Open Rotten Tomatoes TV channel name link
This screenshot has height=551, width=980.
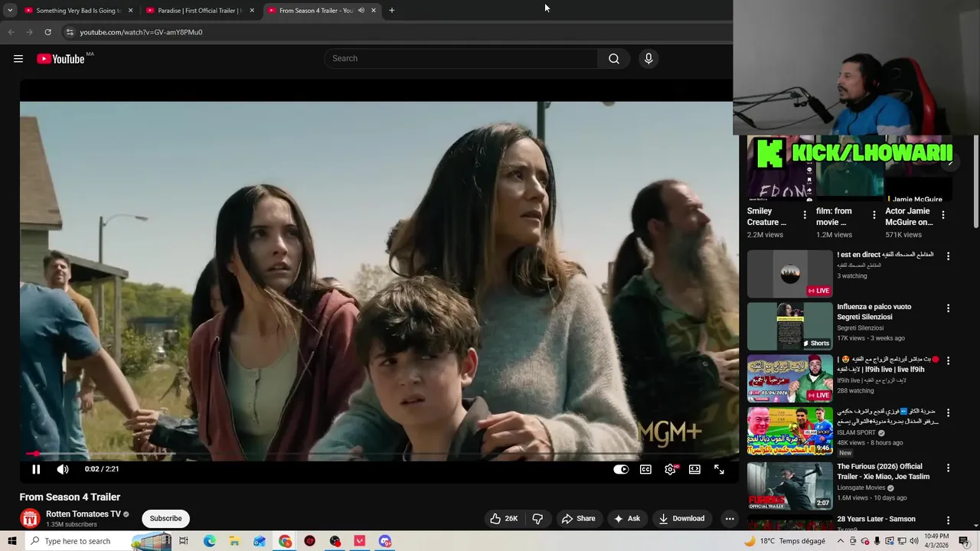(x=83, y=514)
